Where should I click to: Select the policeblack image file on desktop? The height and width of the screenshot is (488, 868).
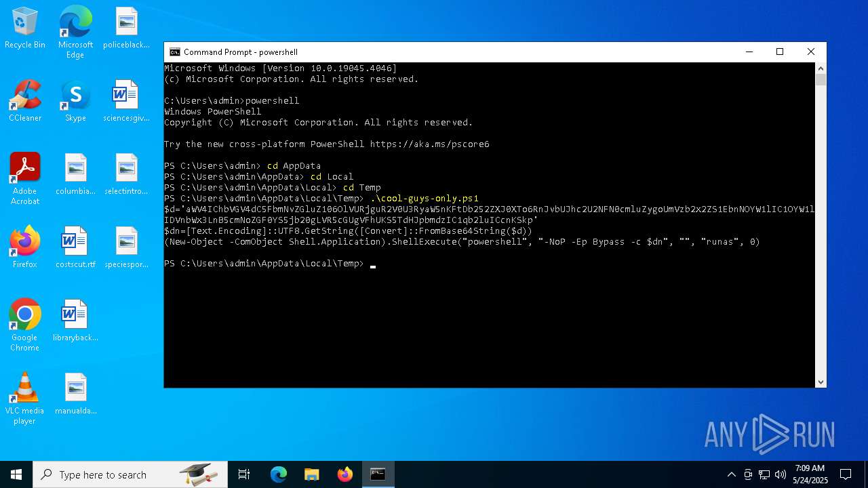[x=126, y=28]
